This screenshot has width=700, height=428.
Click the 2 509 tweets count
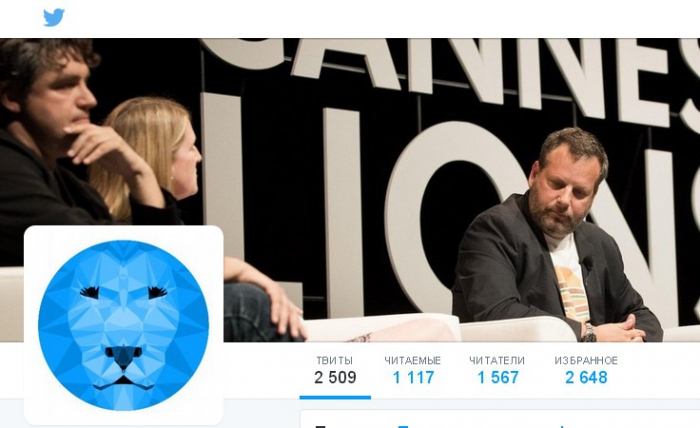335,378
